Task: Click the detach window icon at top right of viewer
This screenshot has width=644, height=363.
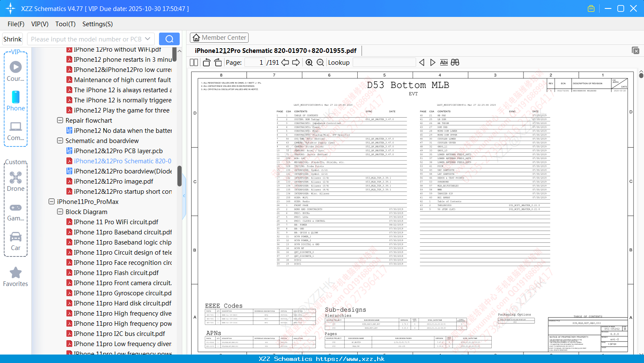Action: click(636, 50)
